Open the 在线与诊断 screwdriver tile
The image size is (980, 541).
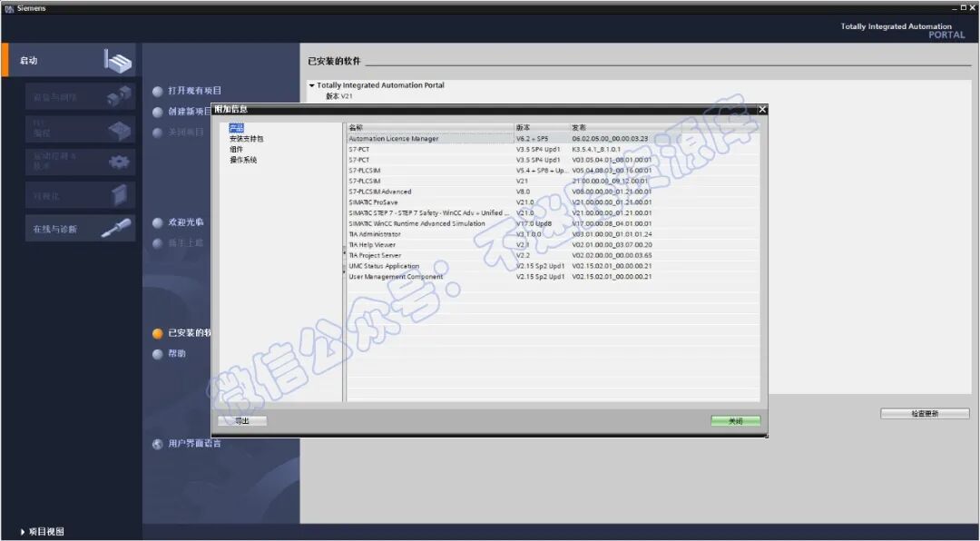point(81,228)
